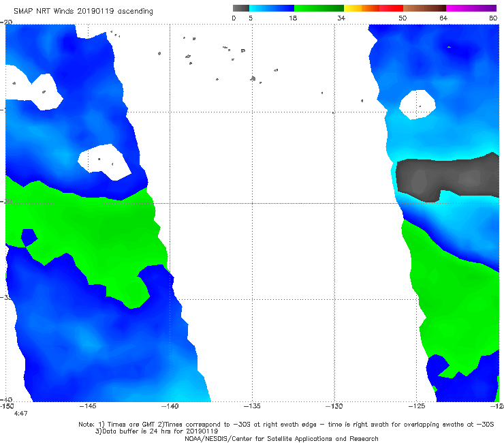Click the longitude label '-150'
504x443 pixels.
pos(7,406)
